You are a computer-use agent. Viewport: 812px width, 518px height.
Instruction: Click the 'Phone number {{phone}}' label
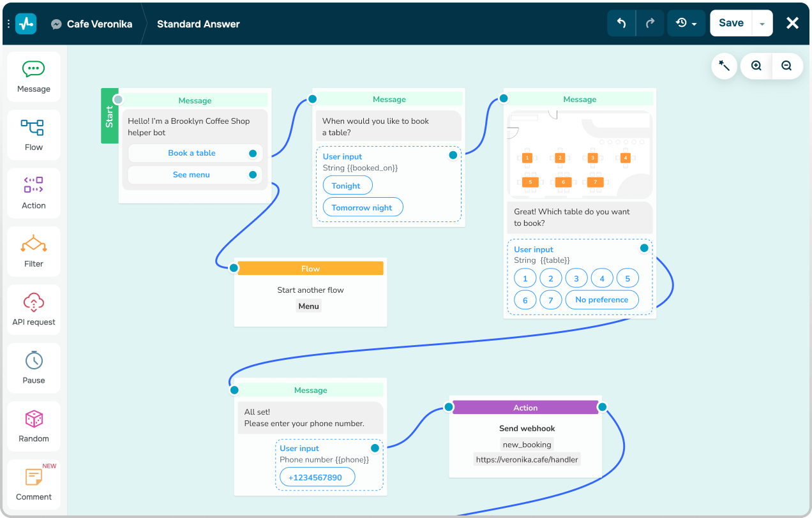coord(324,460)
